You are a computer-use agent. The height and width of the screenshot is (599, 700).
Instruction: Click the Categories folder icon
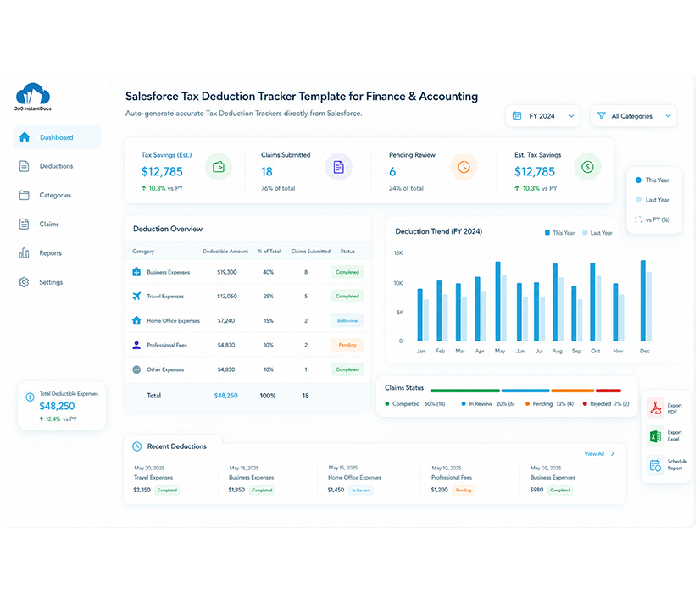pyautogui.click(x=24, y=195)
